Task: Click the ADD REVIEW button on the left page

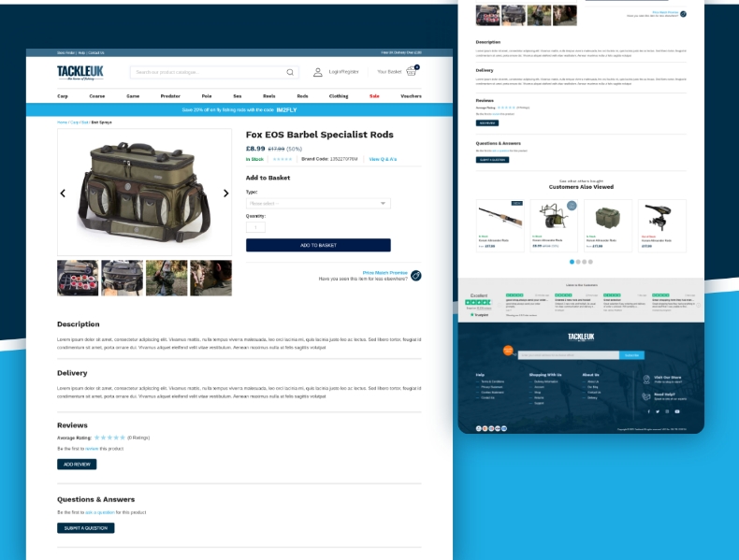Action: coord(77,465)
